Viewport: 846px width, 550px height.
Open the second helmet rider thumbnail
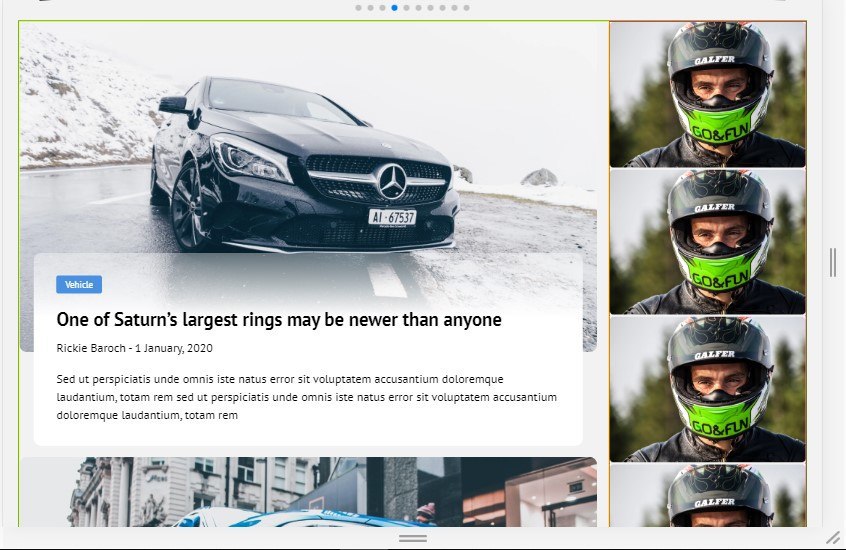[x=707, y=241]
